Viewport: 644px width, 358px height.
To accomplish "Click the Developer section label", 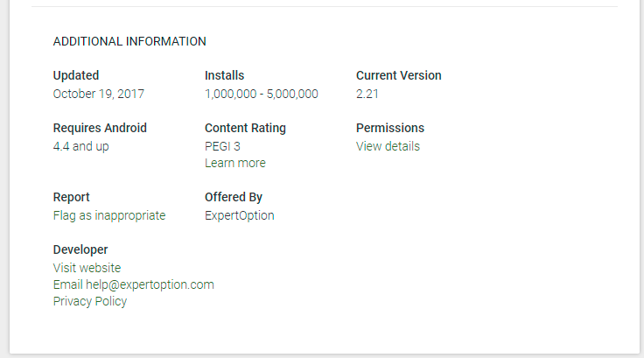I will [x=80, y=249].
